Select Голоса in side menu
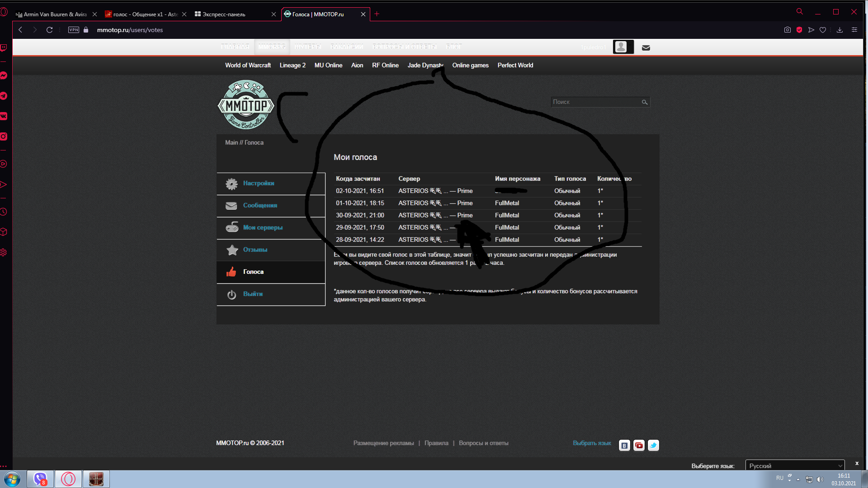The height and width of the screenshot is (488, 868). [x=271, y=272]
